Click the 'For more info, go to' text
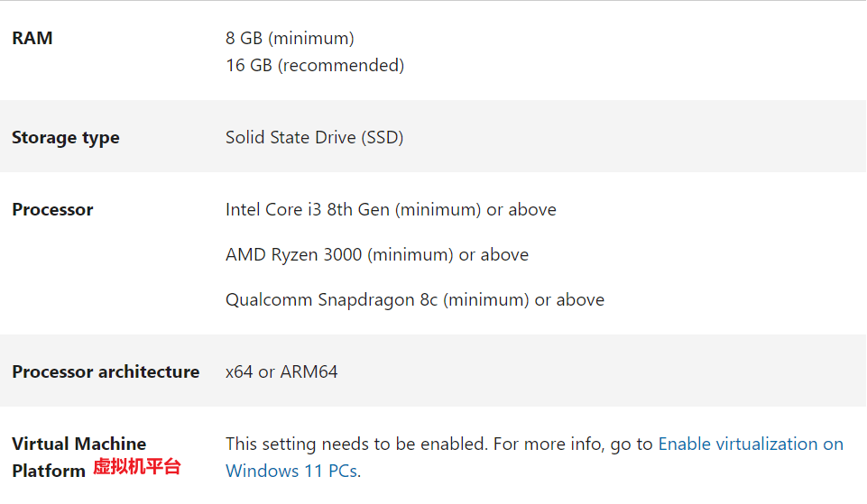The height and width of the screenshot is (504, 867). coord(573,444)
